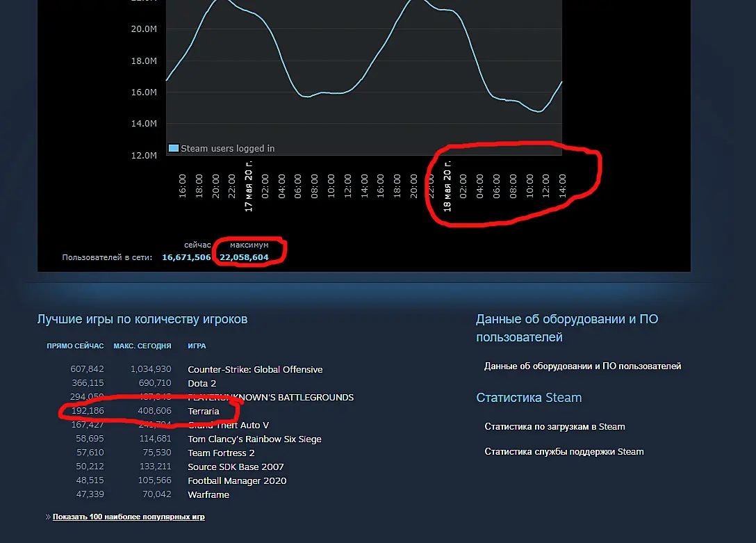Click Terraria peak value 408,606
Viewport: 756px width, 543px height.
(x=154, y=411)
